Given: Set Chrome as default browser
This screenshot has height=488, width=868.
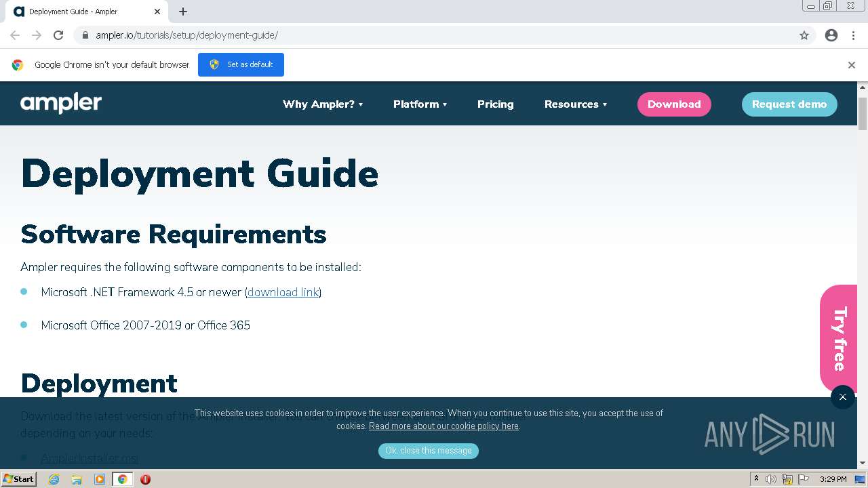Looking at the screenshot, I should click(x=241, y=64).
